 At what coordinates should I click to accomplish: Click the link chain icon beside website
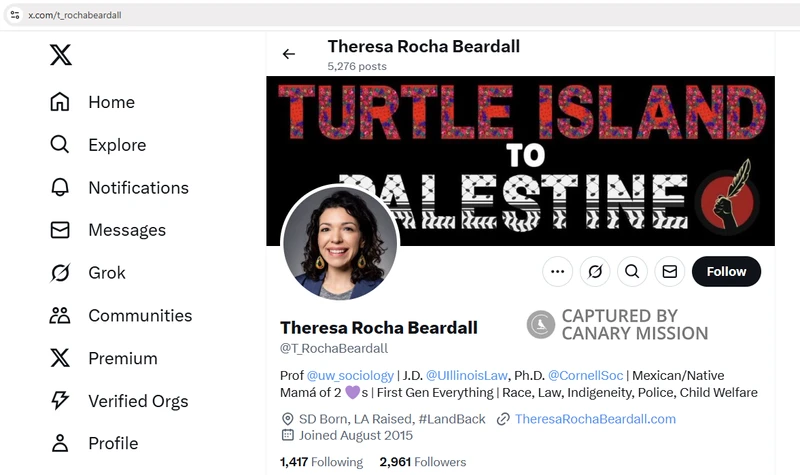[x=503, y=419]
